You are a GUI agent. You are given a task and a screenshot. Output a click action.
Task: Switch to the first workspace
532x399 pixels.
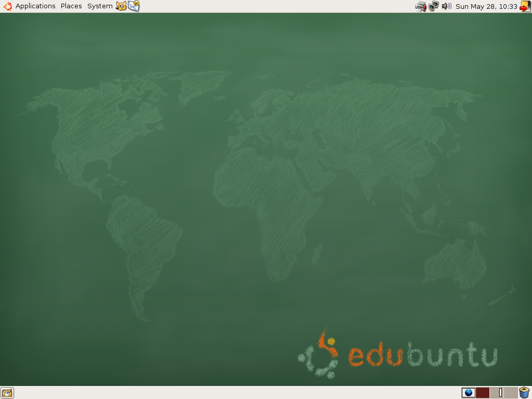point(469,393)
